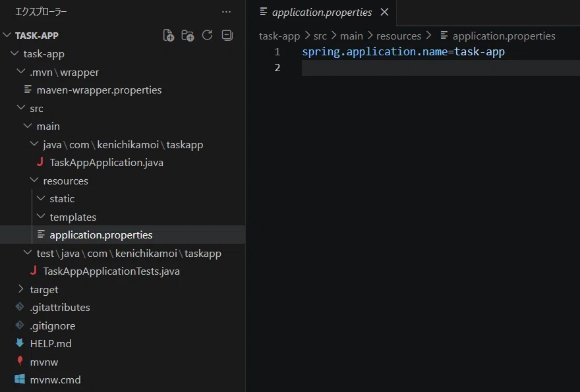
Task: Click the task-app value in editor
Action: point(479,51)
